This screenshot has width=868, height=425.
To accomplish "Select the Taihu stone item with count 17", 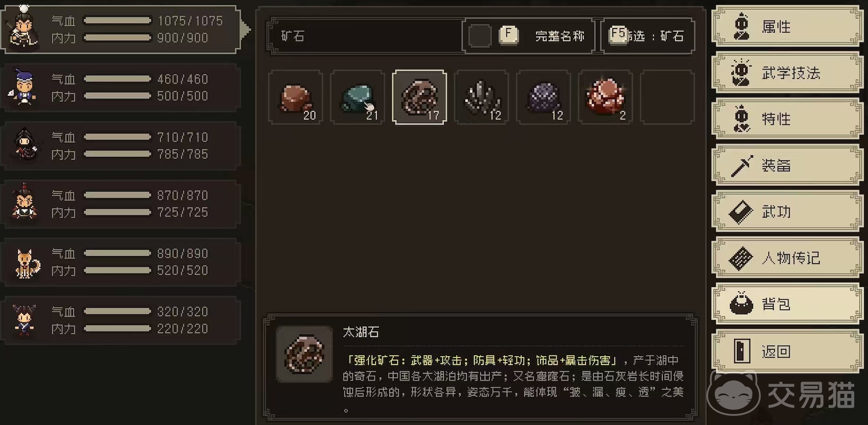I will pos(419,97).
